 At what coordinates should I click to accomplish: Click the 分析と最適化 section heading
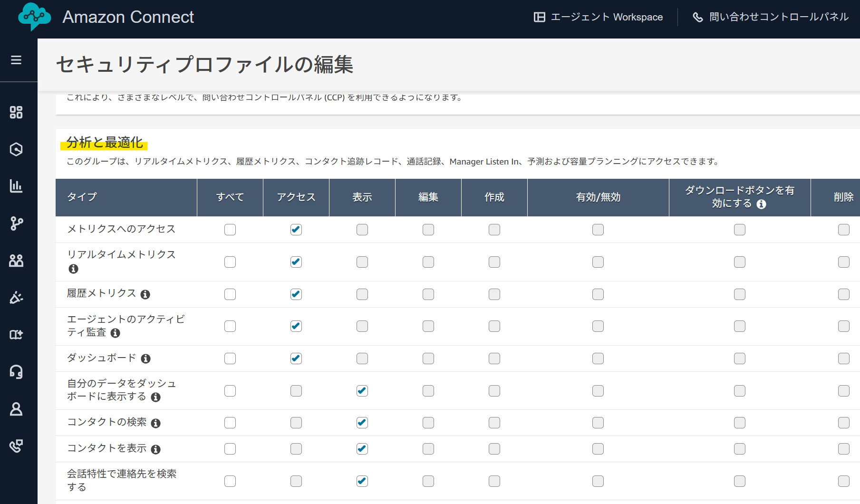coord(105,143)
